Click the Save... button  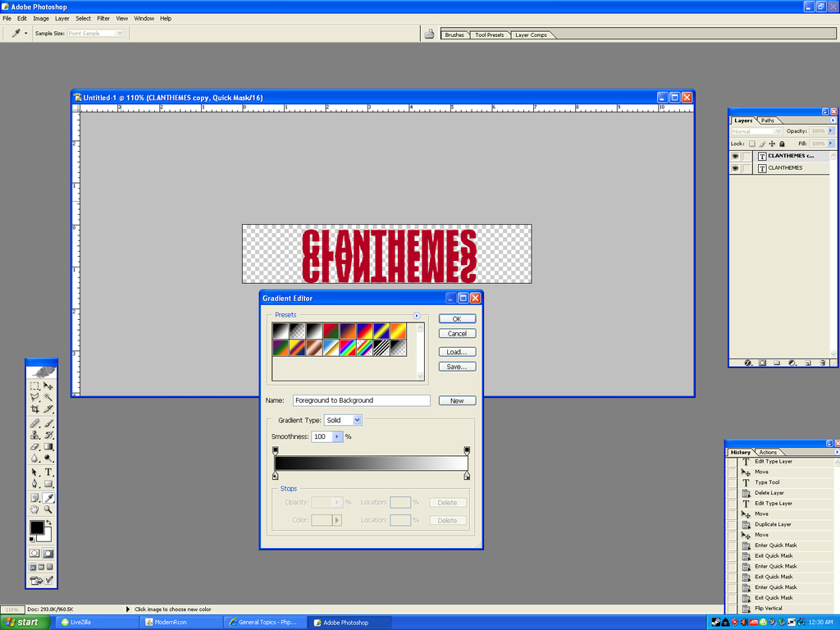click(x=457, y=367)
